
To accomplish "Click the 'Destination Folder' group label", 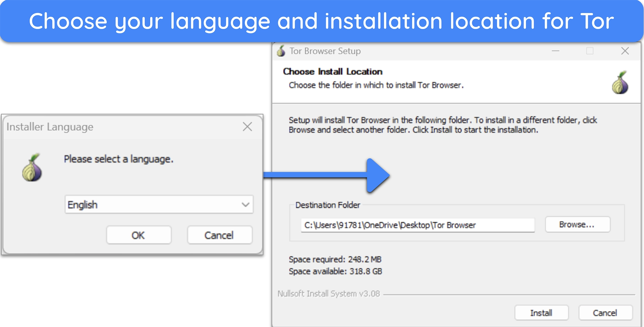I will (x=327, y=205).
